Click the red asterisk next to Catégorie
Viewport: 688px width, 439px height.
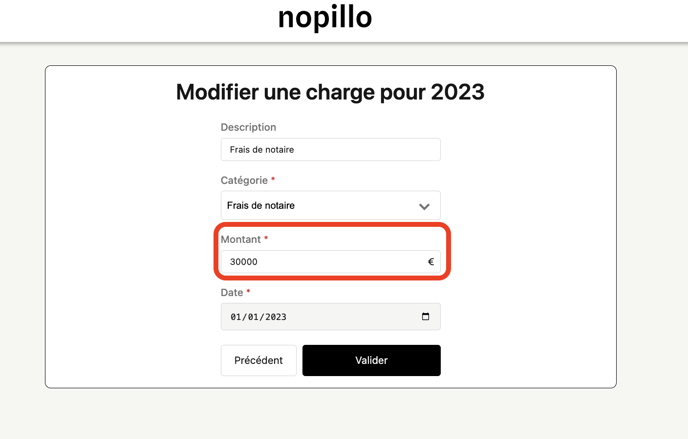pos(273,181)
